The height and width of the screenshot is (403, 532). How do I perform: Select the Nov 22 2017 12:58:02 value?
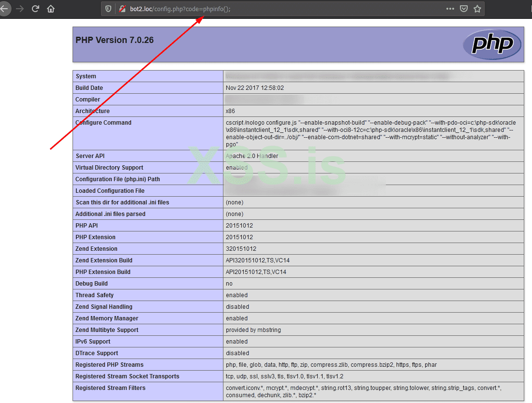255,88
